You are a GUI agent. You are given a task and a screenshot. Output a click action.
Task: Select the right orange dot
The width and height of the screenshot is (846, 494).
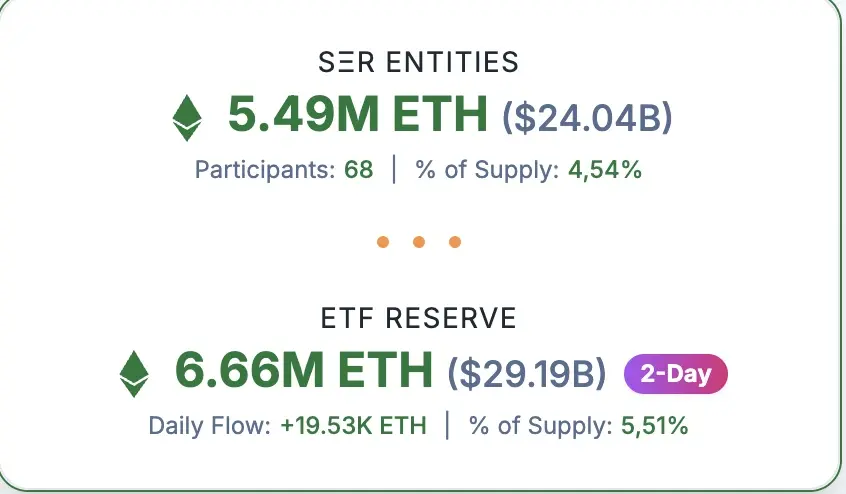pos(455,242)
